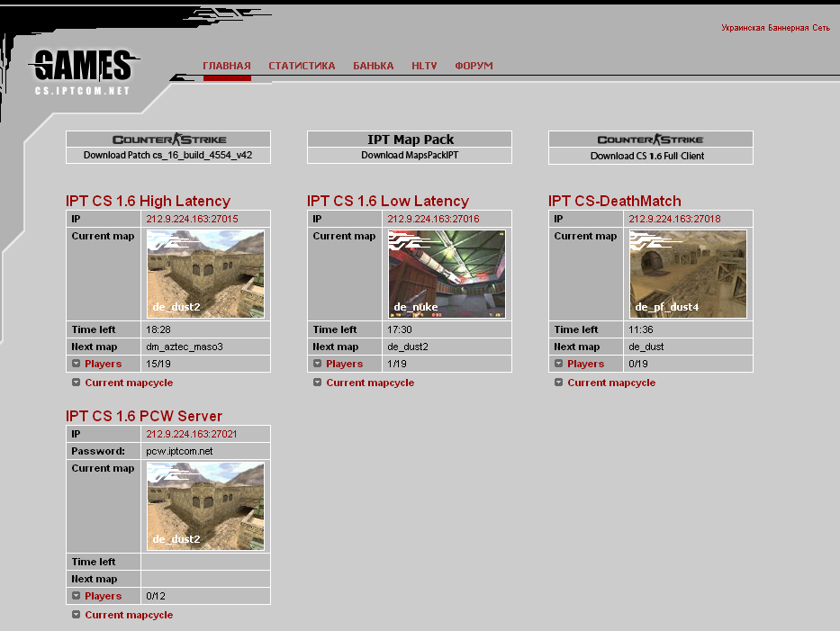
Task: Open the БАНЬКА tab
Action: click(x=374, y=66)
